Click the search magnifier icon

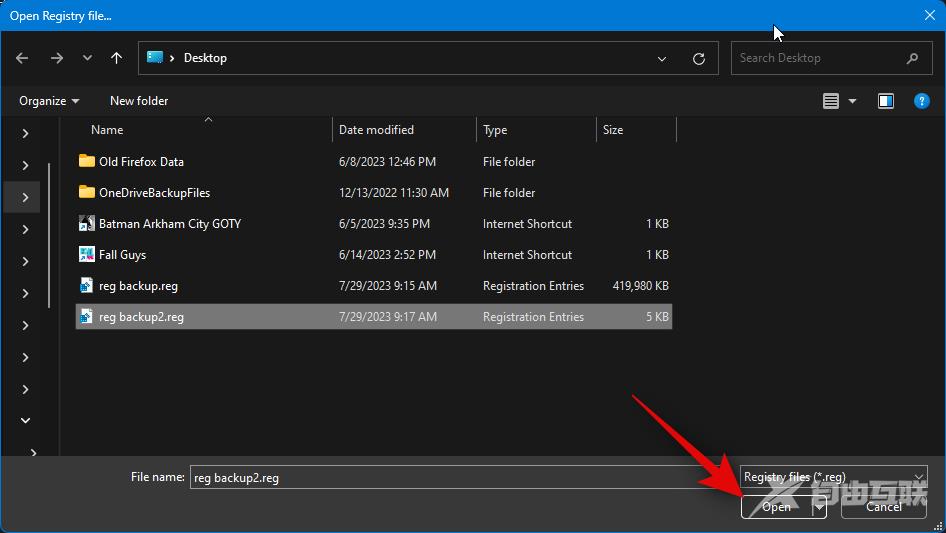pos(912,58)
